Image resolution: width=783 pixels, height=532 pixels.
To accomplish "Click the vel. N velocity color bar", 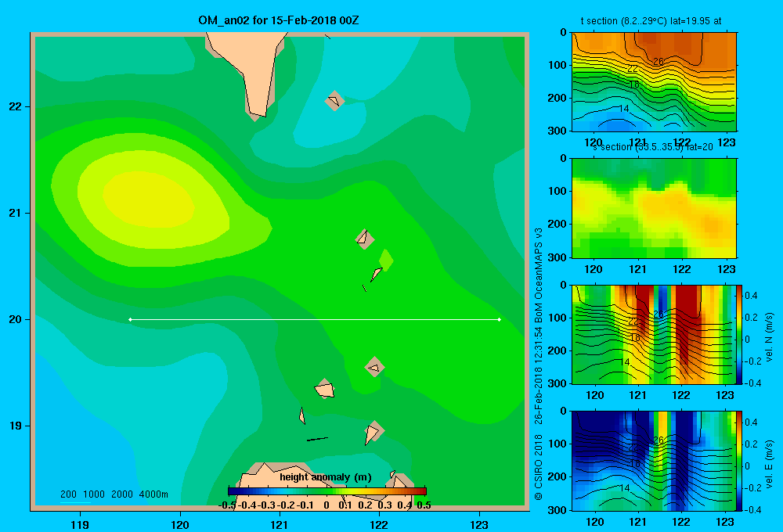I will (x=740, y=334).
